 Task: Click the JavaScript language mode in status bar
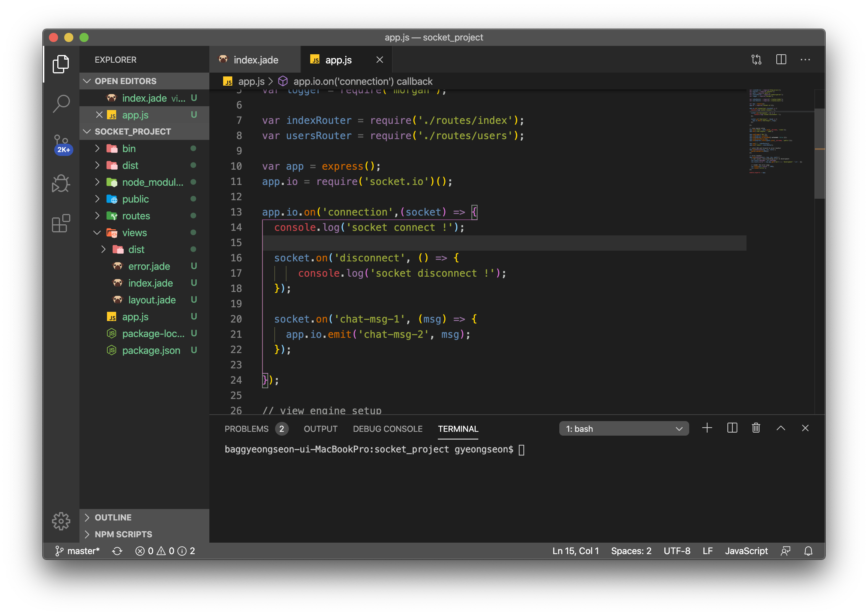(746, 551)
